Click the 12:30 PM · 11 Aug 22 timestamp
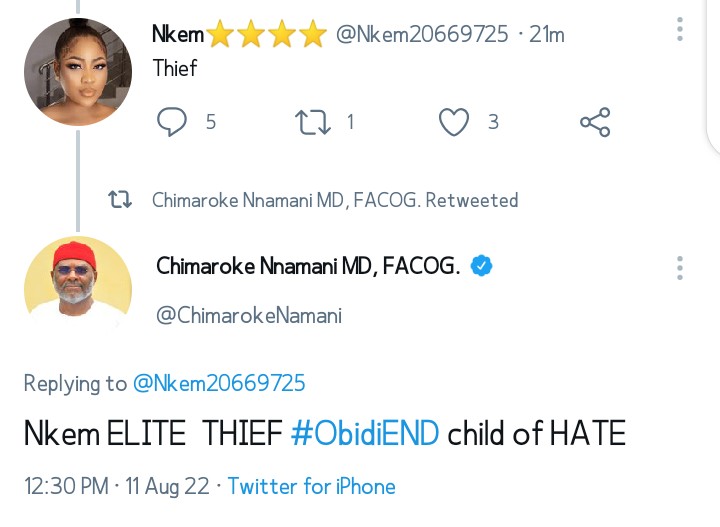720x527 pixels. click(116, 487)
